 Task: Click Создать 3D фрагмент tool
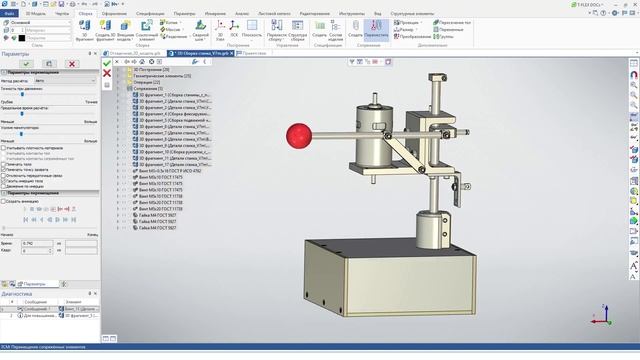tap(105, 30)
